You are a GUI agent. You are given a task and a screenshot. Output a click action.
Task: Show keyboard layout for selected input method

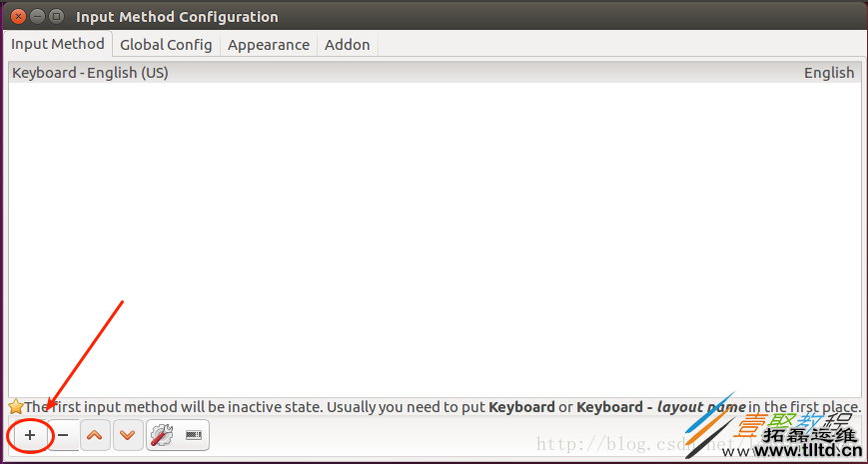coord(194,436)
